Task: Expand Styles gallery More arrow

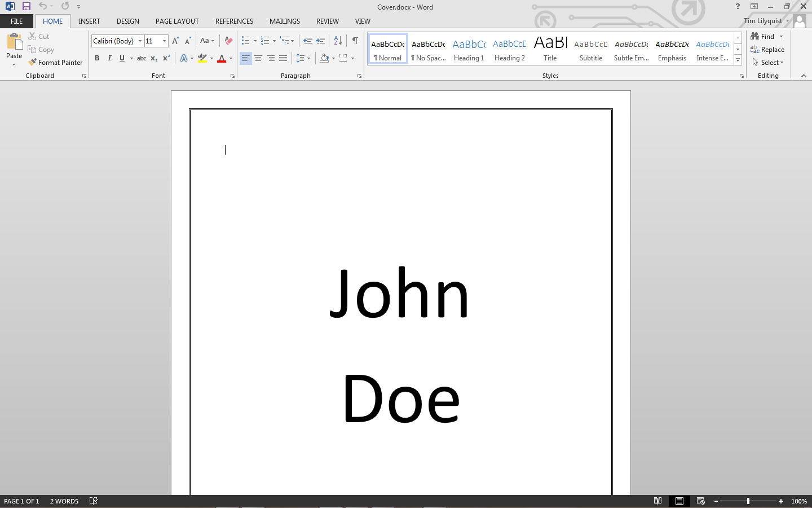Action: click(738, 60)
